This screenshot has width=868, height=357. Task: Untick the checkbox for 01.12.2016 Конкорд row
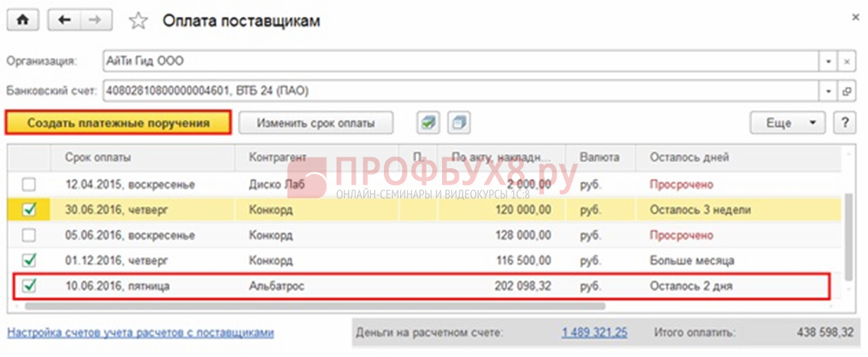[29, 260]
